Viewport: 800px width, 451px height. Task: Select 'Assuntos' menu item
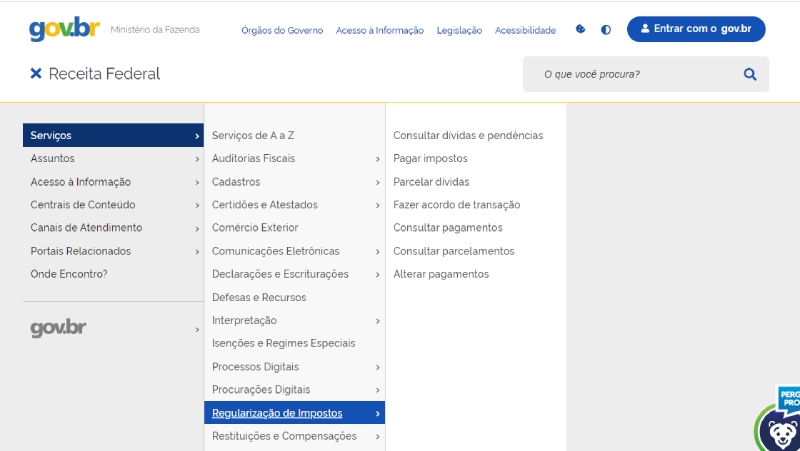(113, 158)
